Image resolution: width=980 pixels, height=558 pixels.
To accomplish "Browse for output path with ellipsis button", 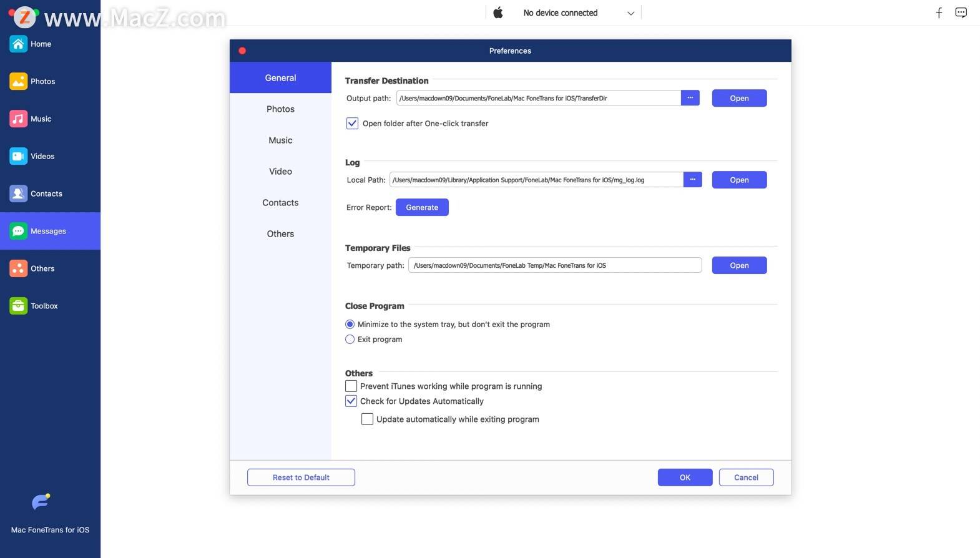I will 690,98.
